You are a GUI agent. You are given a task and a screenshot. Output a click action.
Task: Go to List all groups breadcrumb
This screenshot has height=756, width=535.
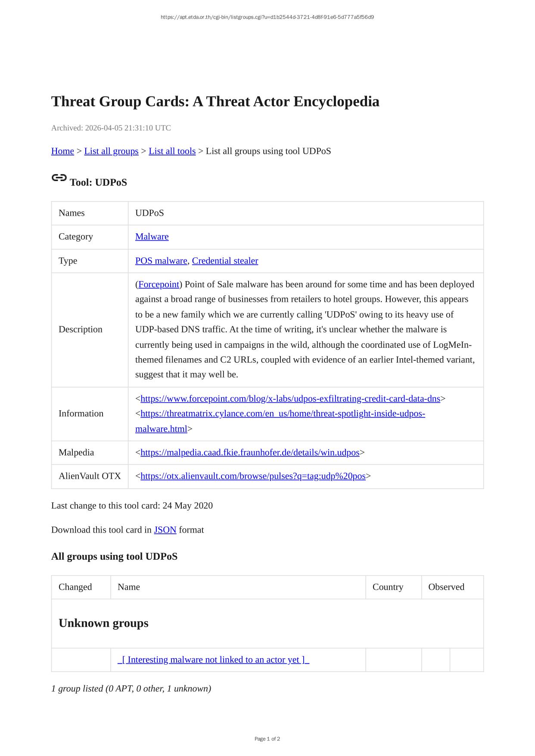[x=111, y=151]
